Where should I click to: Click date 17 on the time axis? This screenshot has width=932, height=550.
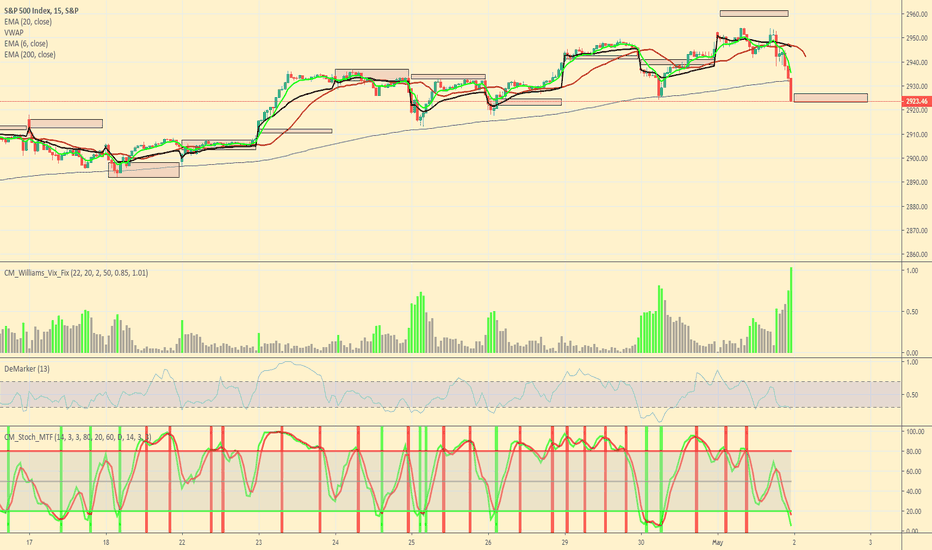pos(29,542)
